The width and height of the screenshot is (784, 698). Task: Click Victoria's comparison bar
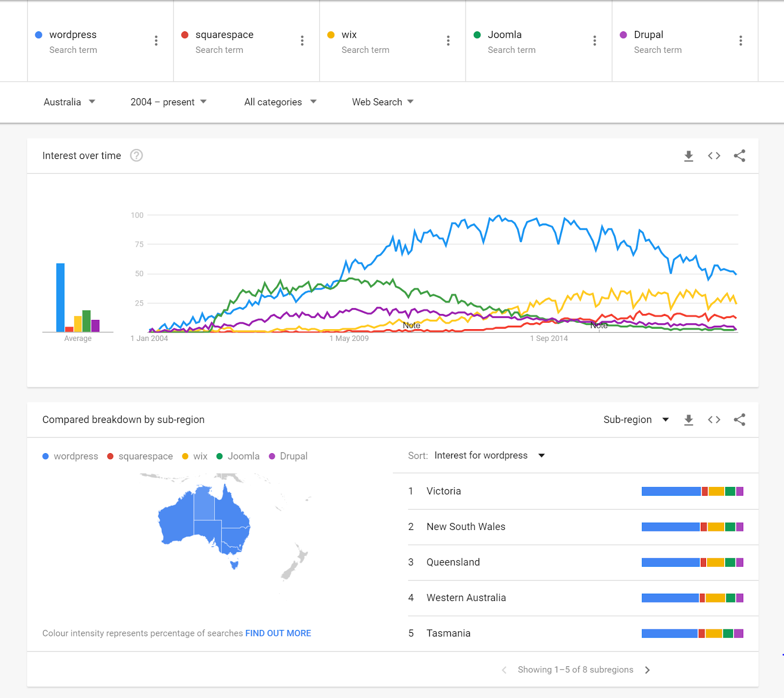tap(692, 491)
